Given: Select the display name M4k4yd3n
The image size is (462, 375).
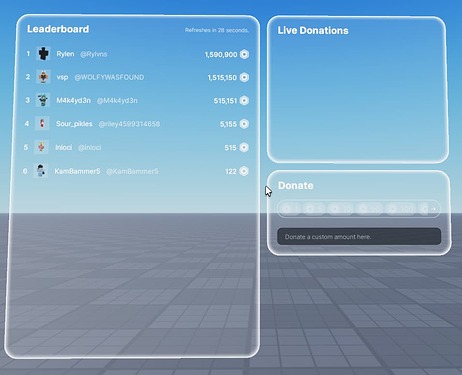Looking at the screenshot, I should (73, 100).
